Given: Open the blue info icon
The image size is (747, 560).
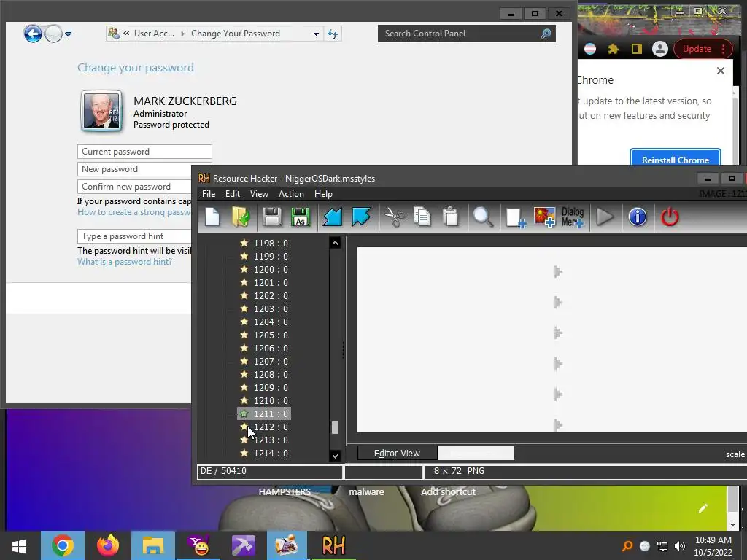Looking at the screenshot, I should click(x=638, y=217).
